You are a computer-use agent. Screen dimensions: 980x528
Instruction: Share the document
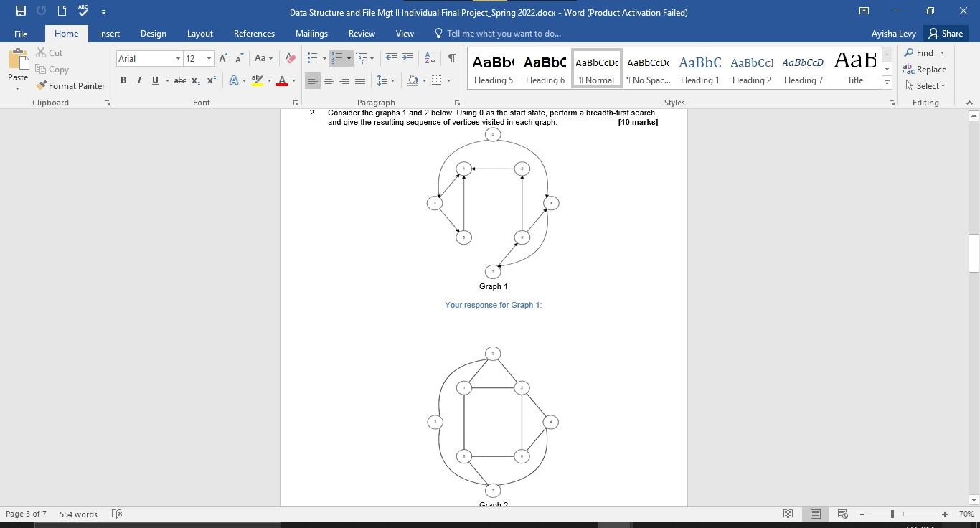click(946, 34)
